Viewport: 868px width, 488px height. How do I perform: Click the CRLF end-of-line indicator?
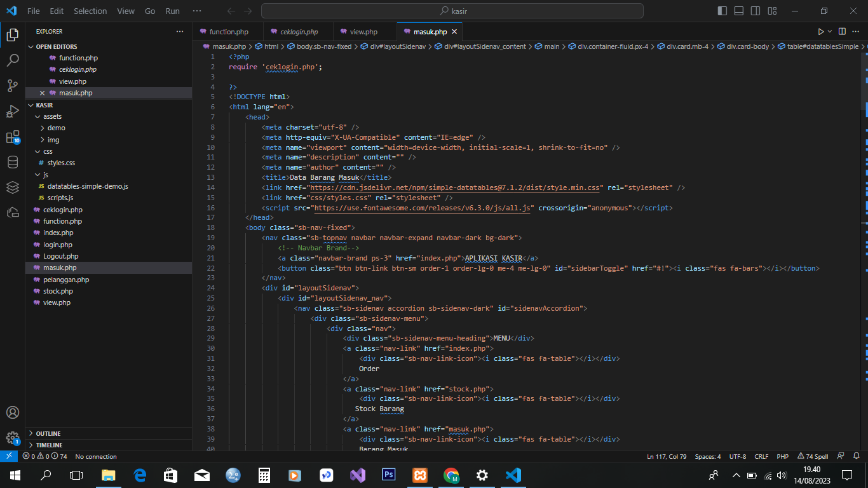[x=761, y=456]
